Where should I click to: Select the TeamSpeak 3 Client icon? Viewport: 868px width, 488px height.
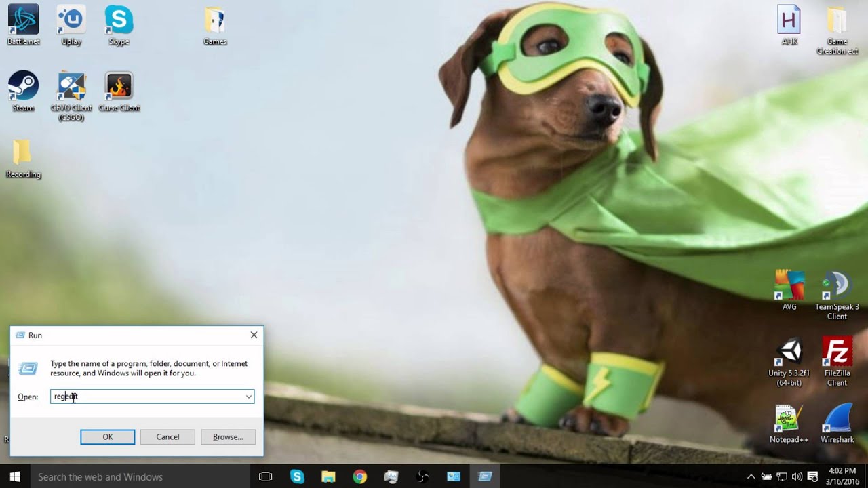(837, 295)
